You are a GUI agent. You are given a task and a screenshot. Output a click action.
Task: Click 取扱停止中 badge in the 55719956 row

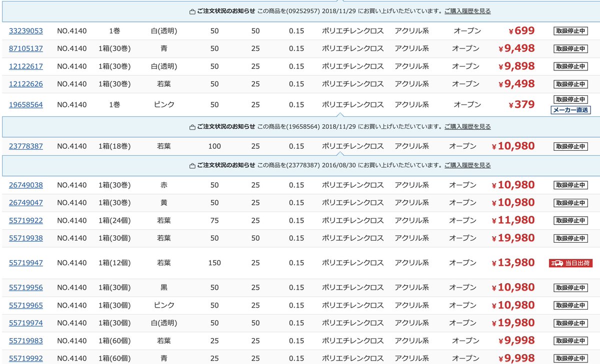(x=570, y=288)
